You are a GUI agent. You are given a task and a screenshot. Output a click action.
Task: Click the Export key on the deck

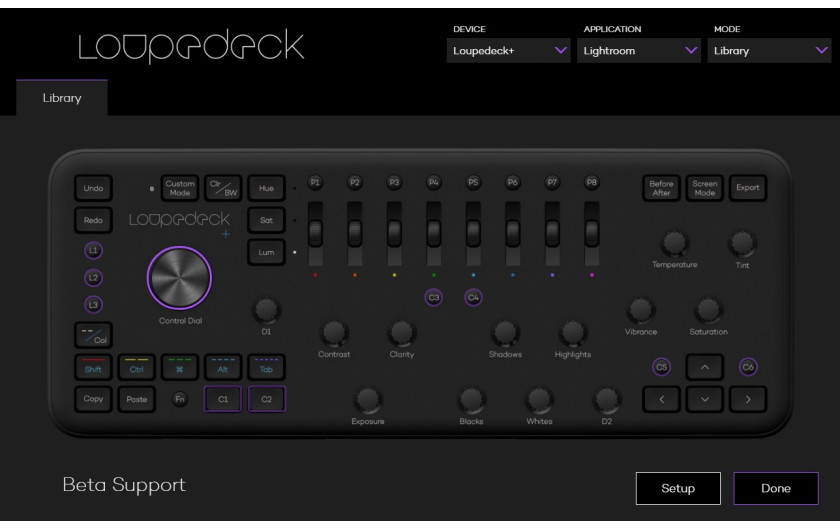748,188
